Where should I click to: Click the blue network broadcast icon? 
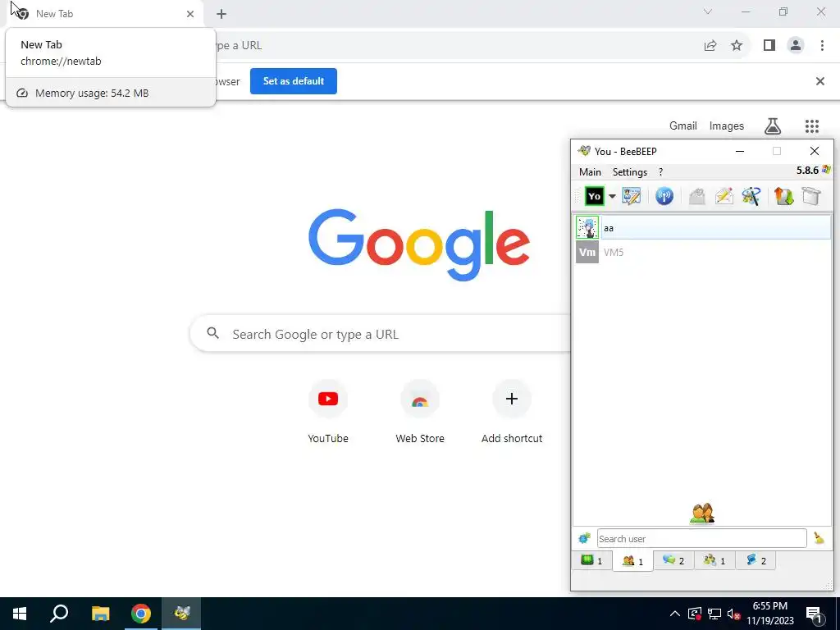click(x=664, y=196)
